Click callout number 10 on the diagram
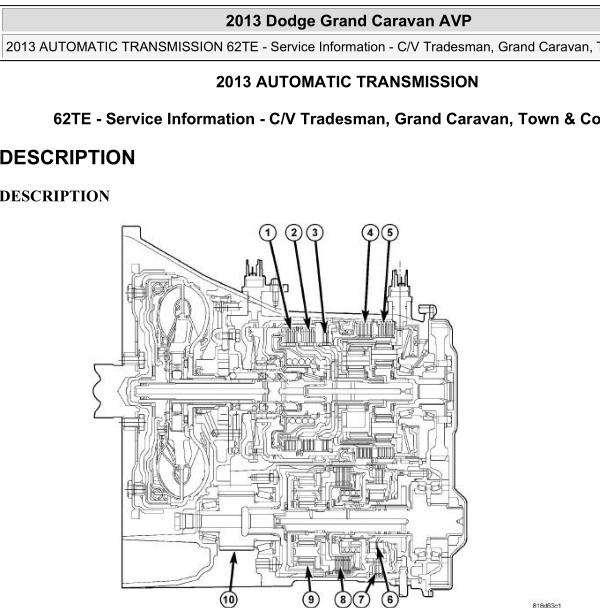This screenshot has height=608, width=600. click(x=229, y=599)
